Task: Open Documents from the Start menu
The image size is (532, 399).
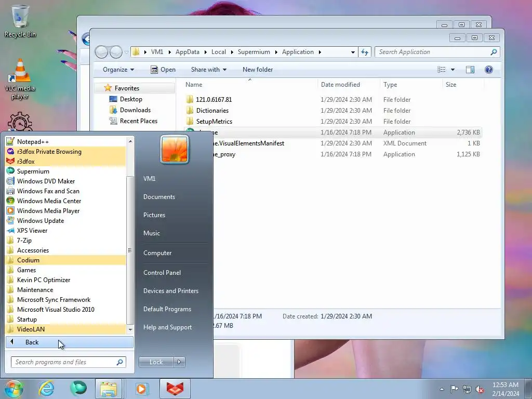Action: point(159,197)
